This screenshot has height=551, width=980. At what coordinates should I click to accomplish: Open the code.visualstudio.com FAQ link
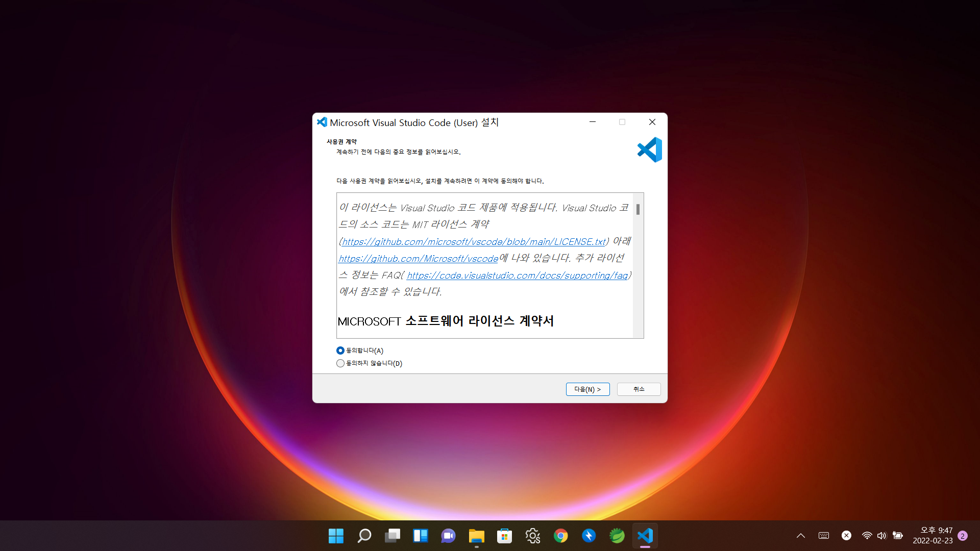517,275
